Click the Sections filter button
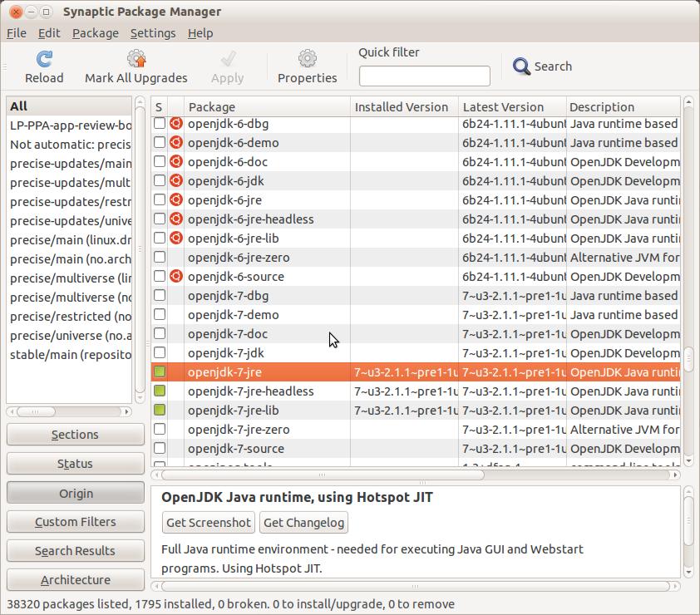This screenshot has width=700, height=615. pyautogui.click(x=76, y=435)
